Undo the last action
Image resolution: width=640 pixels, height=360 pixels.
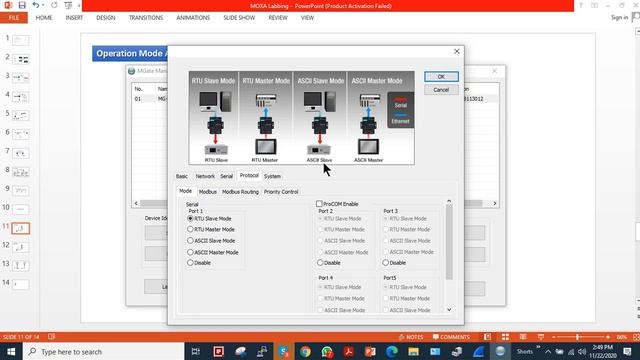[36, 5]
